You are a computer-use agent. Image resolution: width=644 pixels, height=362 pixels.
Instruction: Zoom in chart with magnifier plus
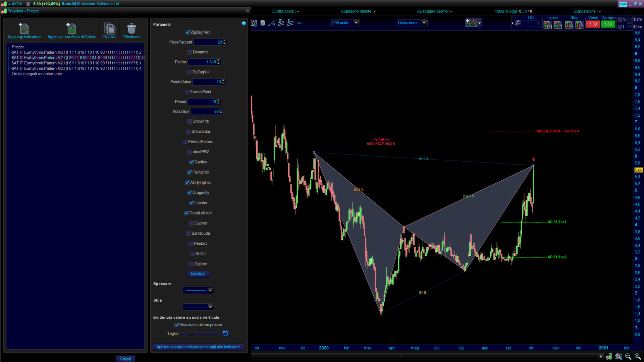point(638,357)
